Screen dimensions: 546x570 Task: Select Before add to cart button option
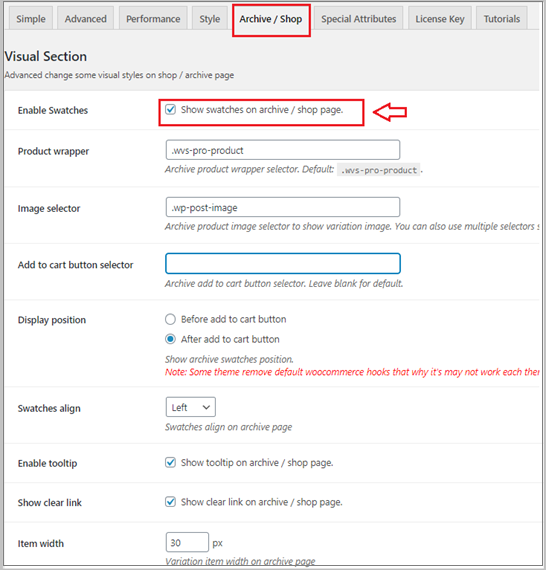(170, 319)
